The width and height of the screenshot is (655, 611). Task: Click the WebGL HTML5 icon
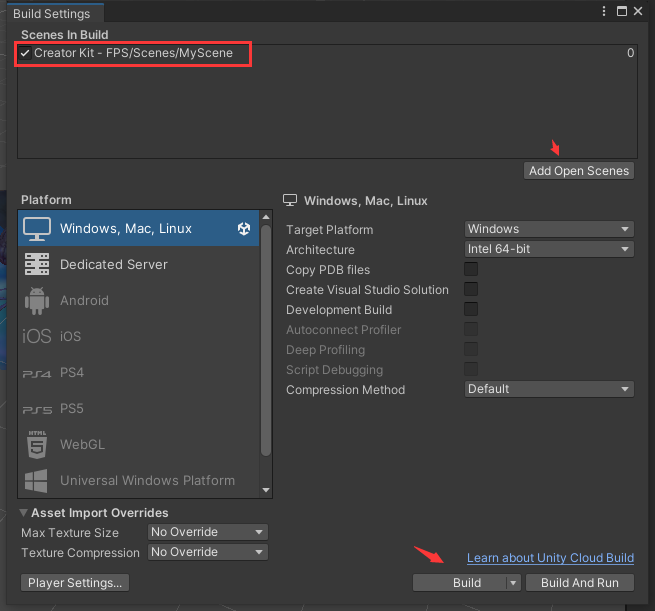[x=37, y=444]
